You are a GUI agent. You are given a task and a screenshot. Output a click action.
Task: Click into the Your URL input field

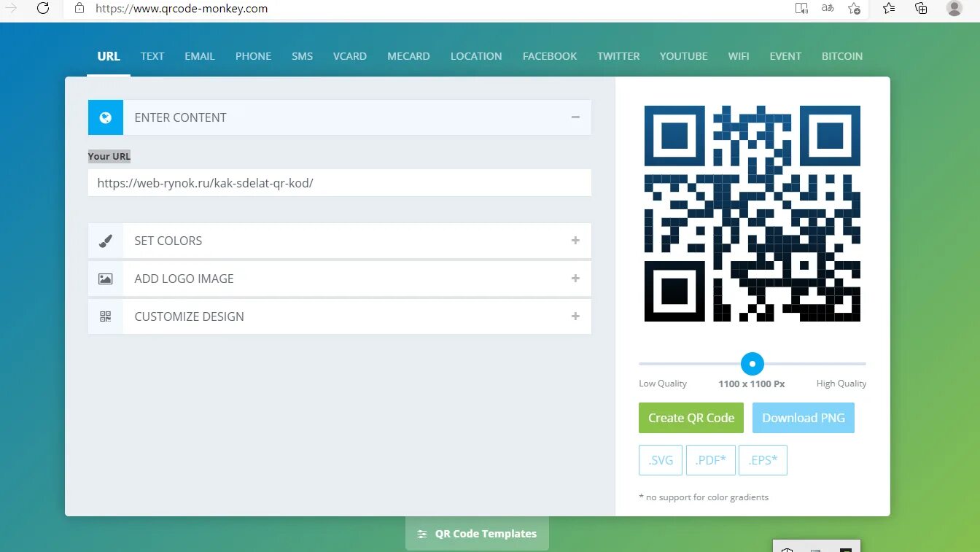coord(340,183)
